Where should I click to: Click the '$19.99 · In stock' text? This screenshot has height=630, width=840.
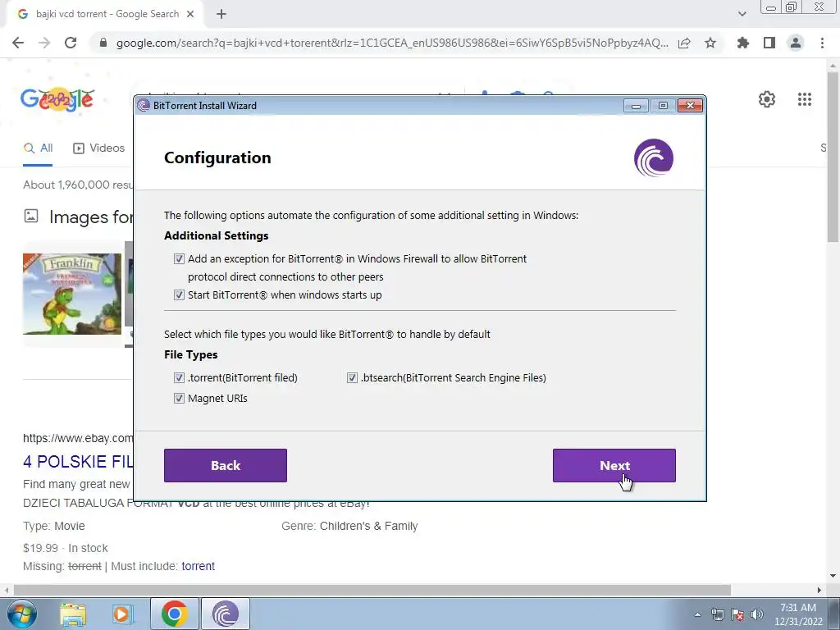tap(66, 548)
